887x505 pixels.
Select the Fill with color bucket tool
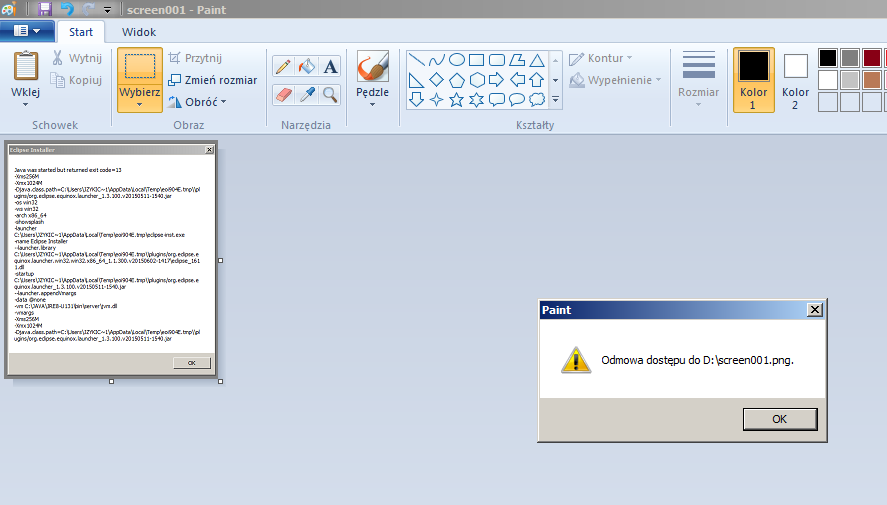point(307,67)
